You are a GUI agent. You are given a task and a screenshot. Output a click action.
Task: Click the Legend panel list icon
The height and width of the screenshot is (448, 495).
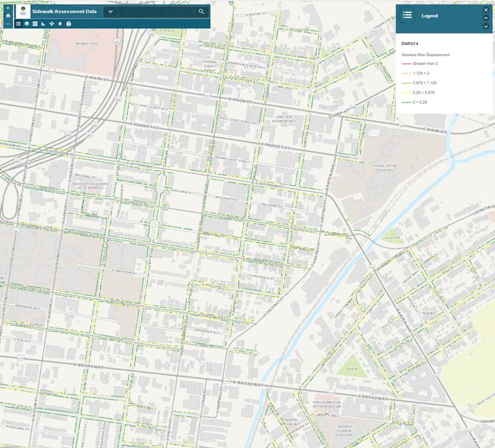point(407,15)
